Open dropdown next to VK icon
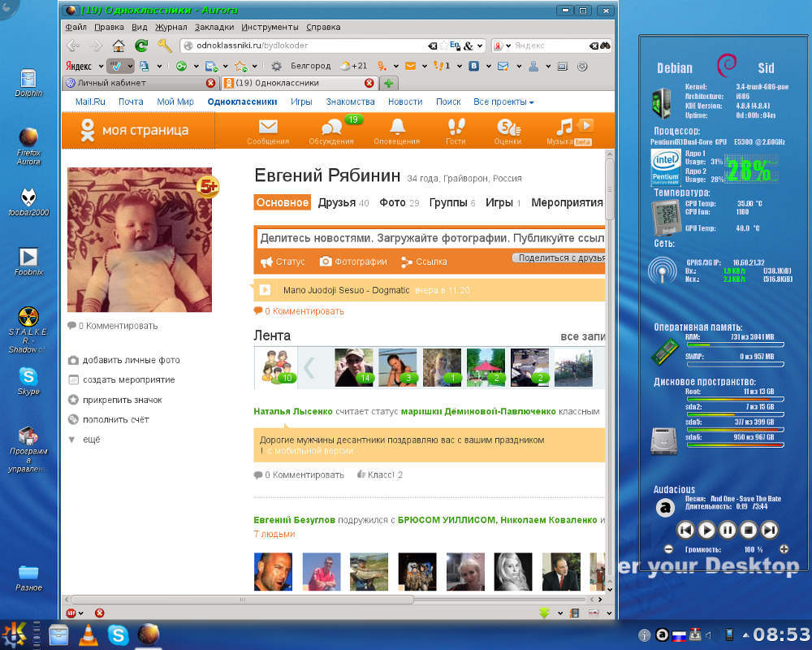 coord(488,67)
